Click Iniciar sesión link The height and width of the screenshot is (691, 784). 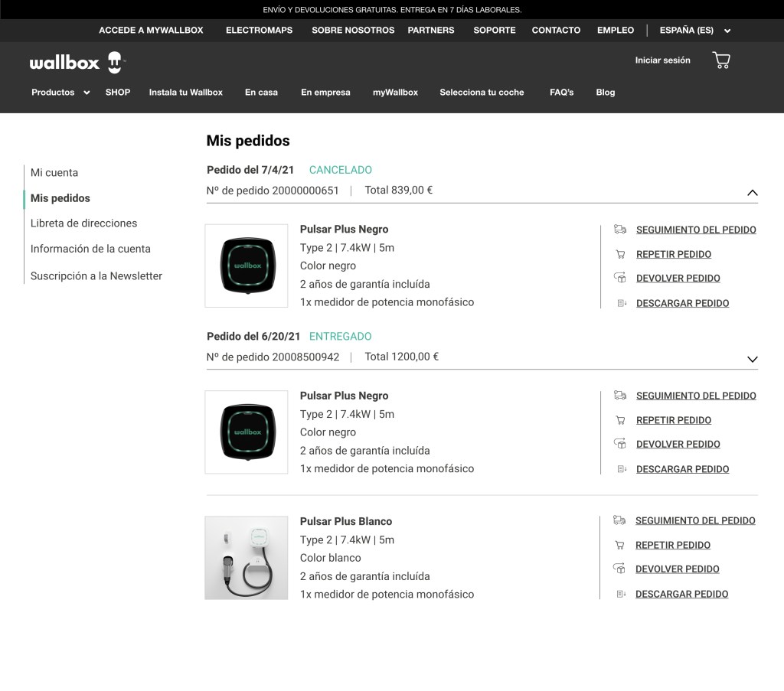click(662, 60)
